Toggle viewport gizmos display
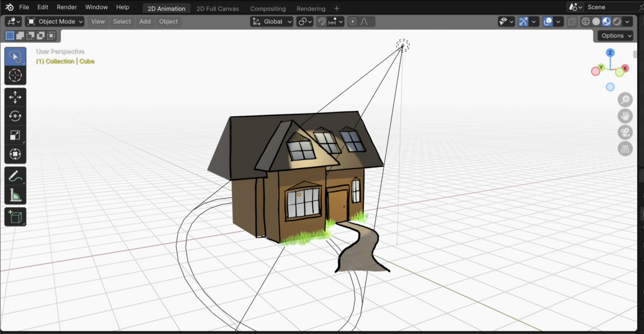This screenshot has height=334, width=644. point(523,21)
